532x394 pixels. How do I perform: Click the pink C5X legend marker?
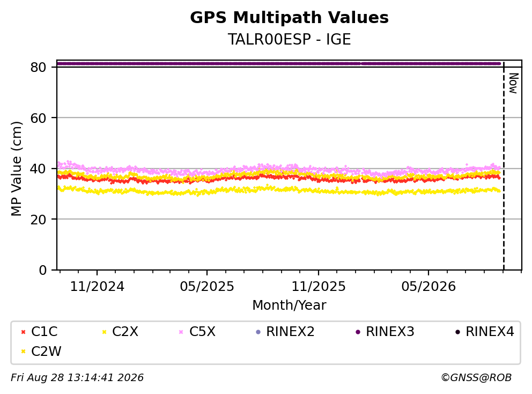[x=181, y=332]
